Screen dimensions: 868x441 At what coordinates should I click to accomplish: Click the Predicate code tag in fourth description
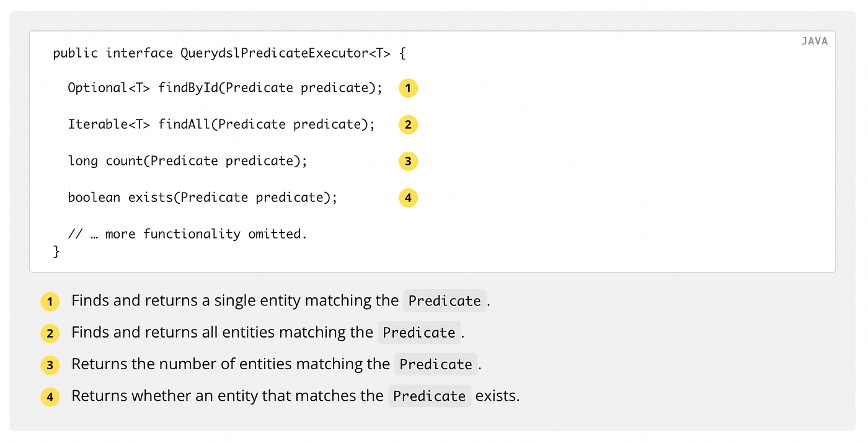430,396
